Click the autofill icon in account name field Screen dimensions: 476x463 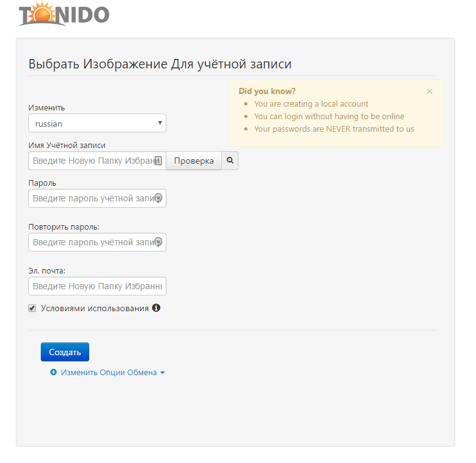(158, 161)
